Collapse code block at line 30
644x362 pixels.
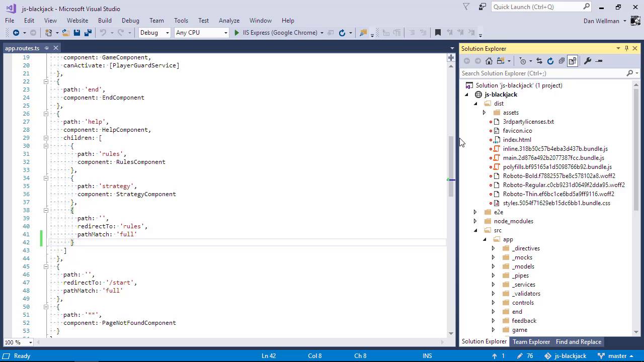pyautogui.click(x=46, y=146)
